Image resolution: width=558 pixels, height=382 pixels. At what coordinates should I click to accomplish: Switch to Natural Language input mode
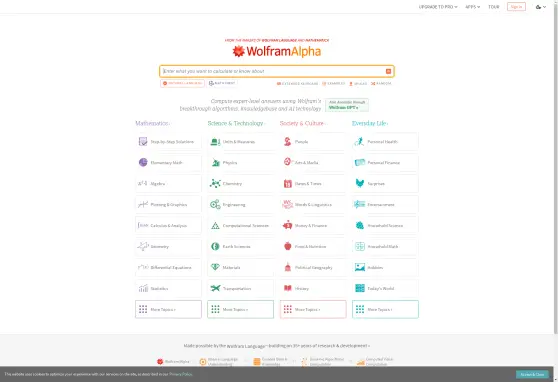point(182,83)
